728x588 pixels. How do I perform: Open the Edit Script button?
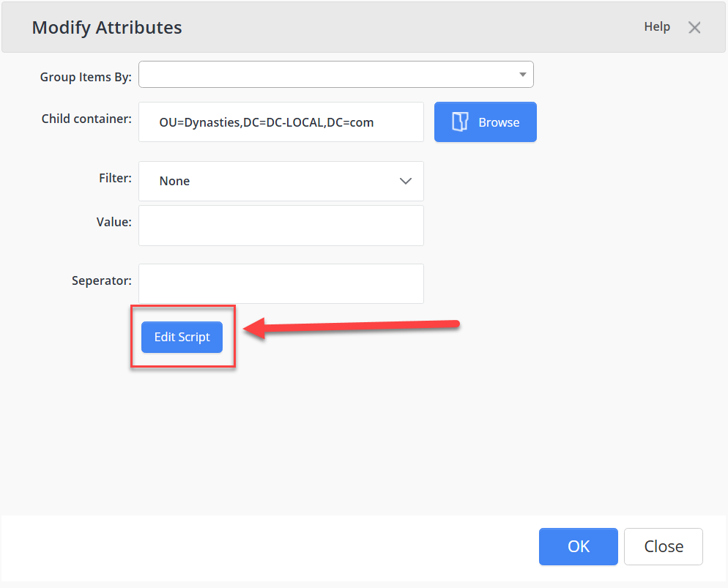click(182, 338)
